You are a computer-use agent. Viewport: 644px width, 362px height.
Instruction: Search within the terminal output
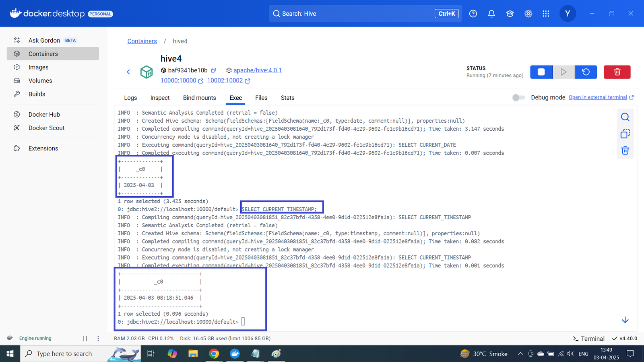[x=625, y=117]
